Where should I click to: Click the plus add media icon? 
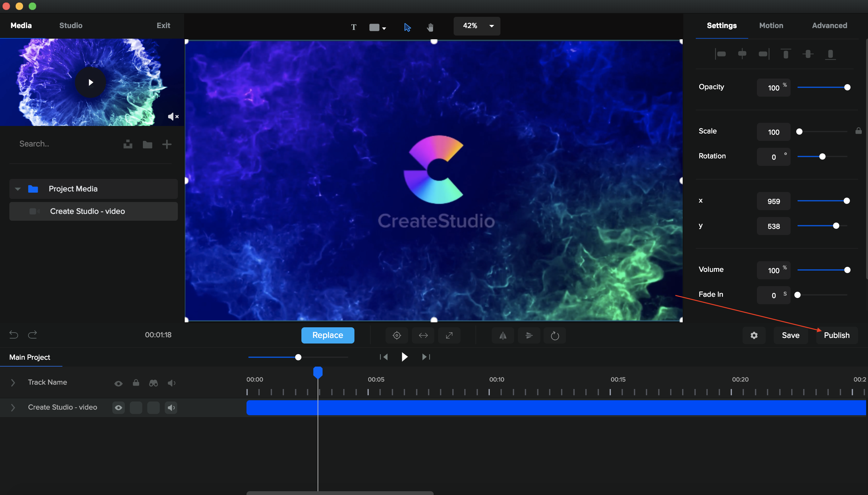point(167,144)
